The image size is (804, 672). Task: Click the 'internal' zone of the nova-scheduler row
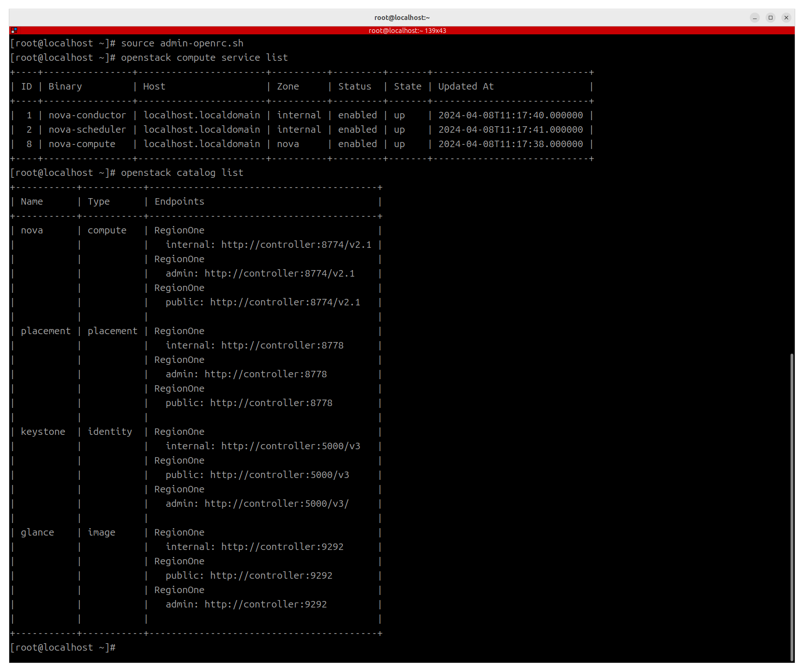coord(299,129)
